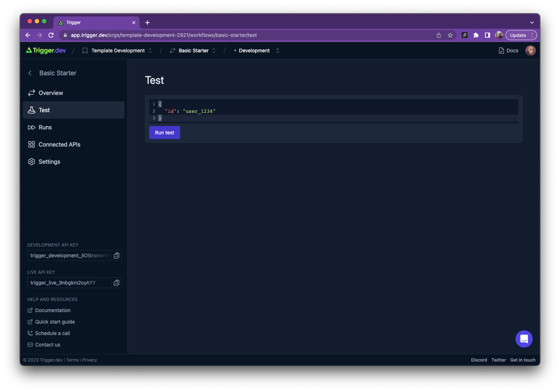The width and height of the screenshot is (560, 392).
Task: Open the Privacy footer link
Action: tap(90, 360)
